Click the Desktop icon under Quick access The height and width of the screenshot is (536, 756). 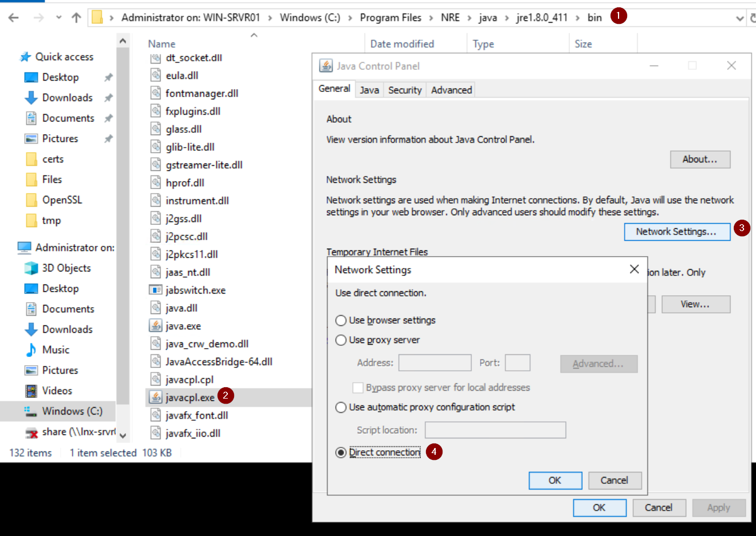coord(31,77)
